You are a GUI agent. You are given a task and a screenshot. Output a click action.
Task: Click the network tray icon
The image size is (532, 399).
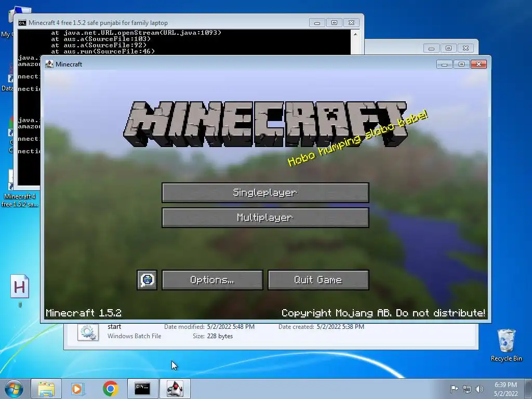pos(467,389)
